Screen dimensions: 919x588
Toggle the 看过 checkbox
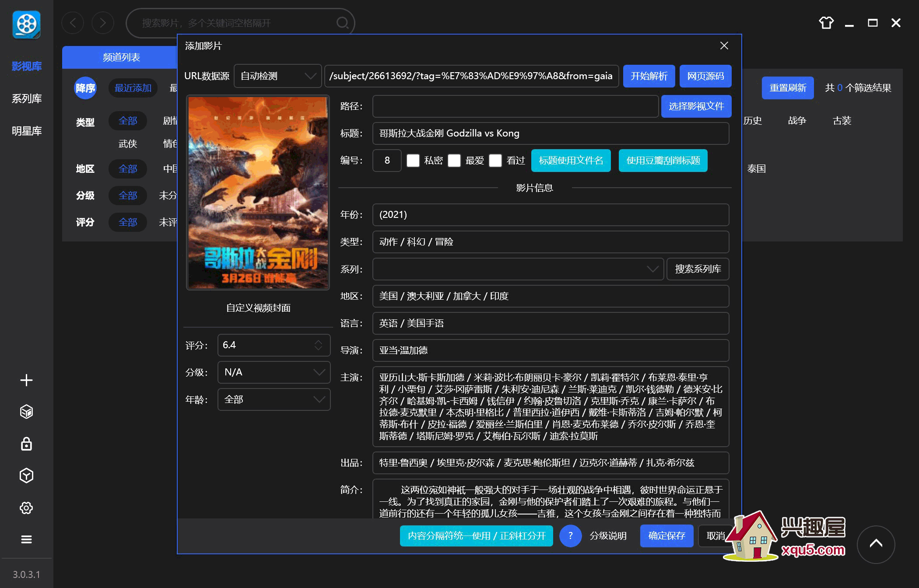[x=495, y=161]
